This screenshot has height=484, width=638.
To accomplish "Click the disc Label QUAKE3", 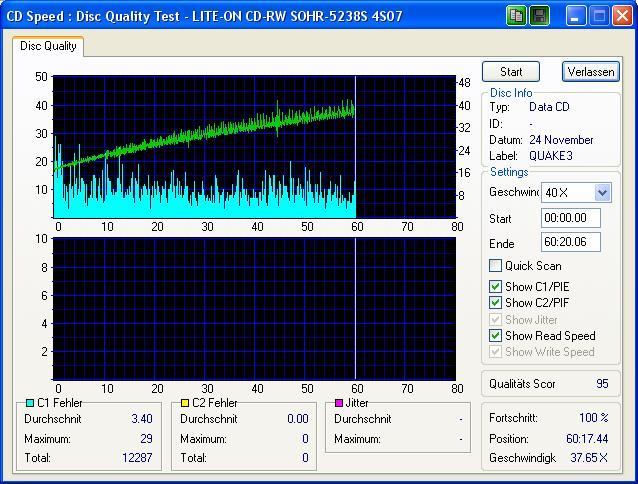I will click(x=551, y=156).
